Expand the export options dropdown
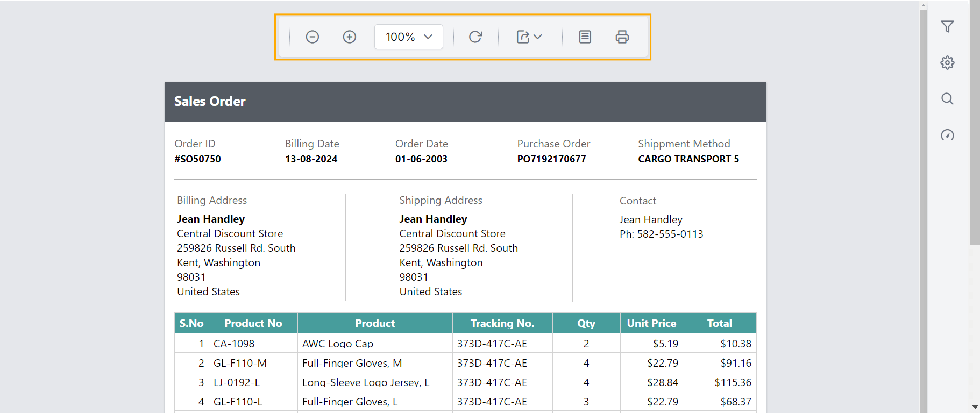 529,37
